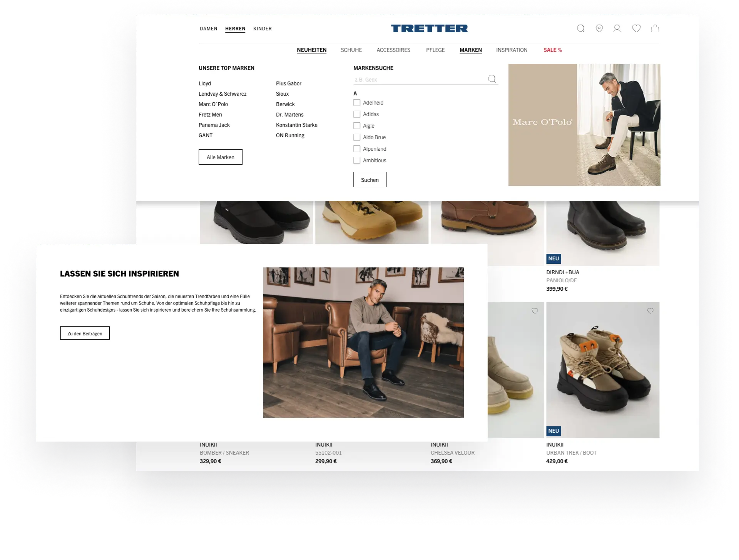Check the Aigle brand checkbox
739x560 pixels.
pos(357,126)
